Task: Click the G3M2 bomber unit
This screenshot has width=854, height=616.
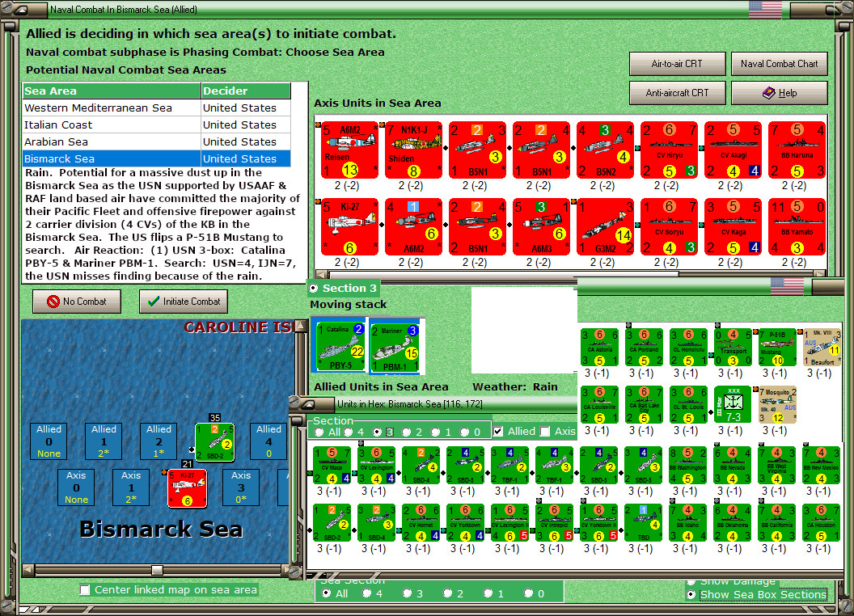Action: pyautogui.click(x=606, y=226)
